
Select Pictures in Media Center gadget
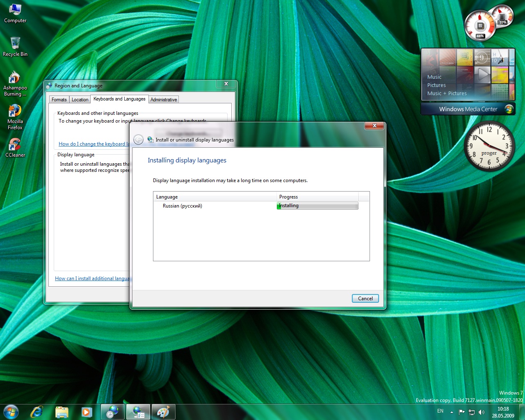tap(436, 85)
